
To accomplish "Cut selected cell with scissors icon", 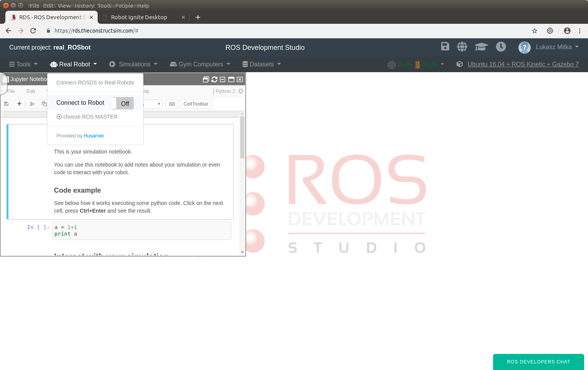I will [33, 104].
